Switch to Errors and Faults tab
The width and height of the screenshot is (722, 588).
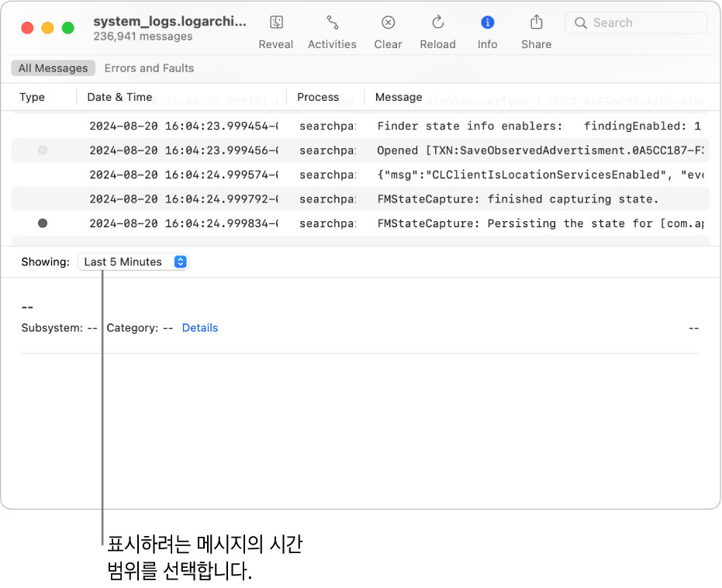coord(149,68)
